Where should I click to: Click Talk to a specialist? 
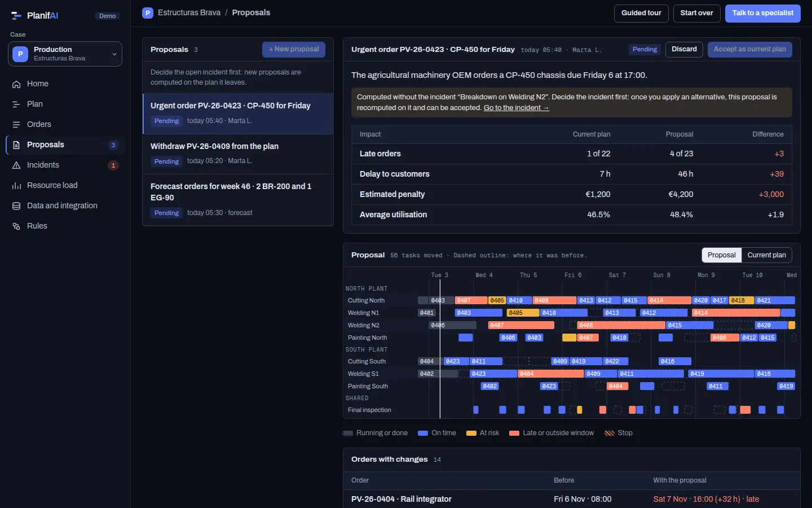[x=762, y=13]
